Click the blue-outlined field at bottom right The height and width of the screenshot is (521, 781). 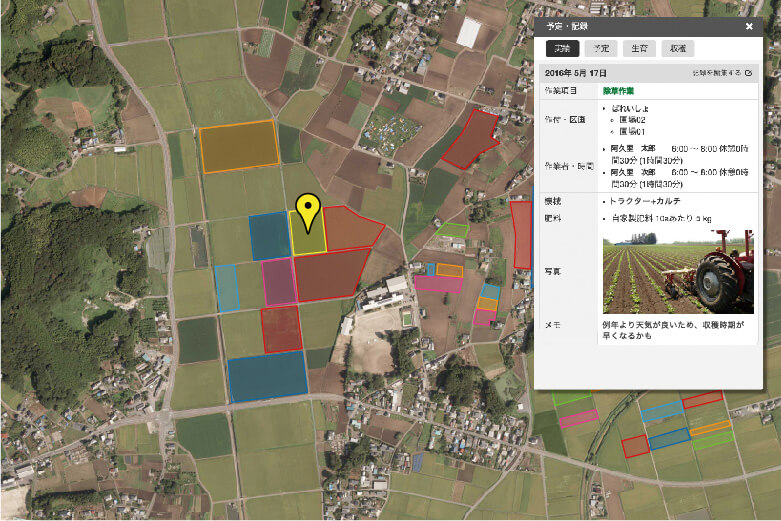point(668,438)
